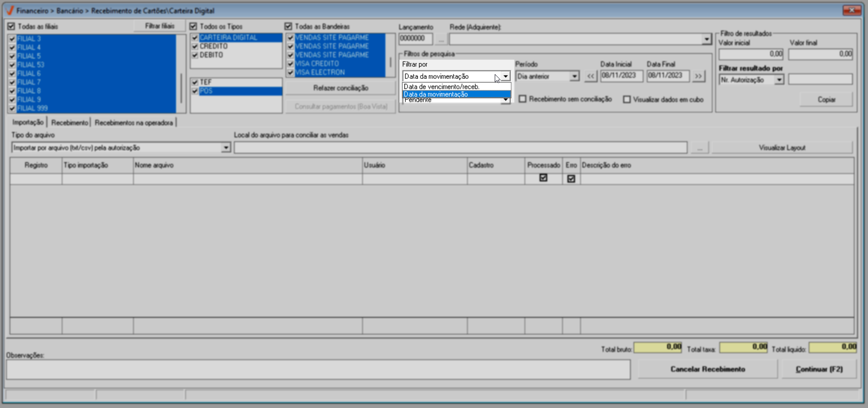Open the 'Pendente' status dropdown arrow

(505, 100)
